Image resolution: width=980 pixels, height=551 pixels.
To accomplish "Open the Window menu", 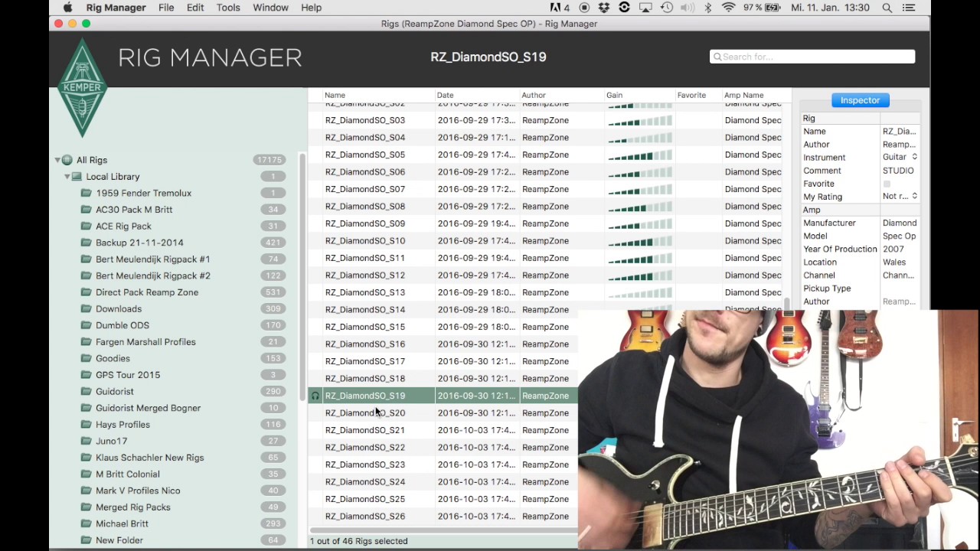I will [270, 8].
